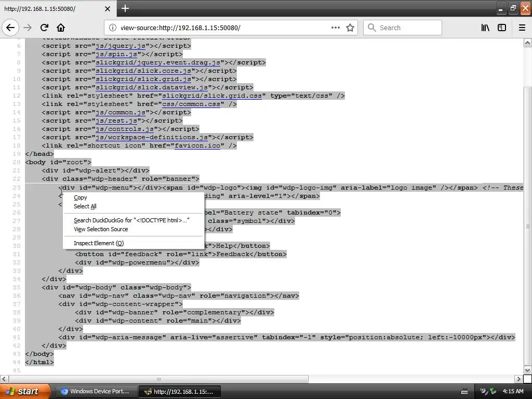Click horizontal scrollbar right arrow

tap(518, 379)
